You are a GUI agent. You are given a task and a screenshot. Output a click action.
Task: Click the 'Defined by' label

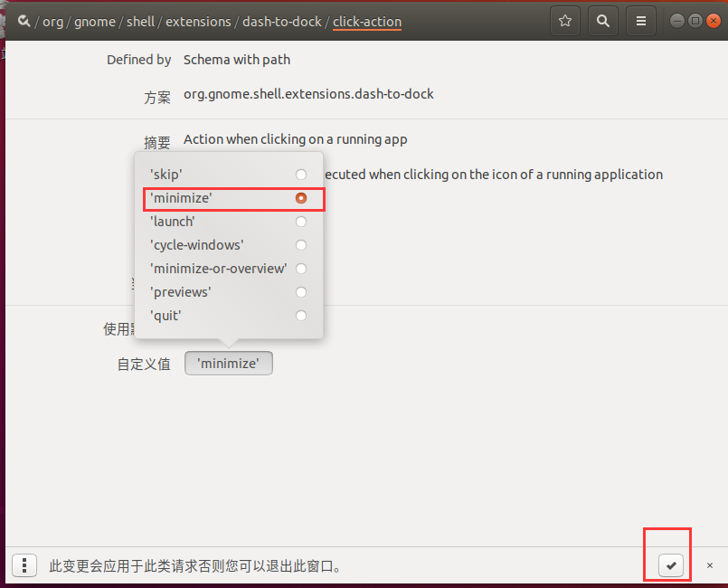(x=139, y=60)
